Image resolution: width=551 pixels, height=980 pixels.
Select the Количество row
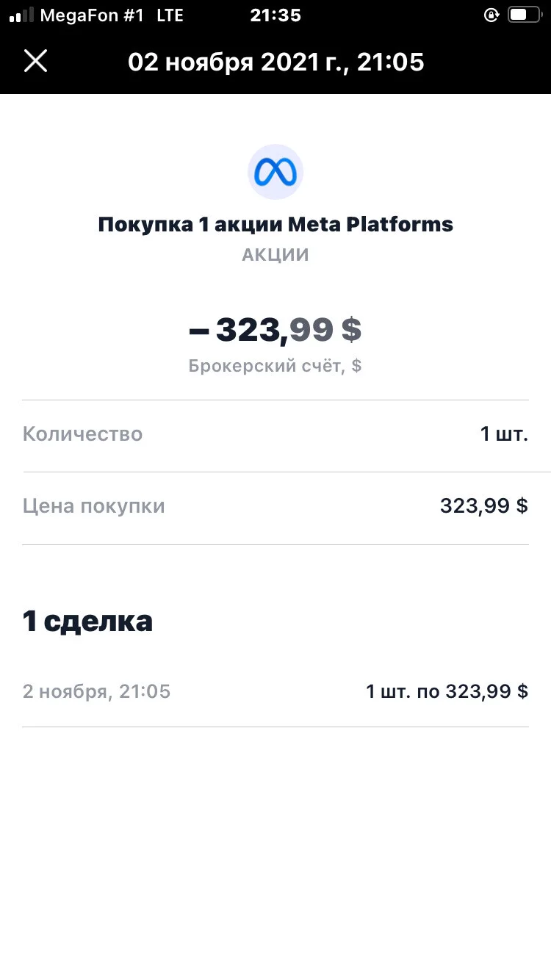click(x=275, y=436)
